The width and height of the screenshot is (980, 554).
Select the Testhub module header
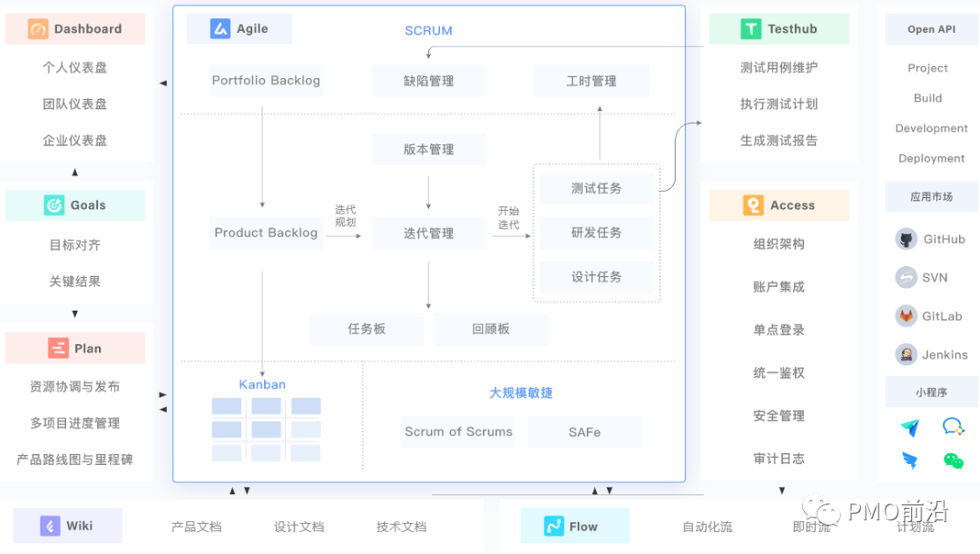tap(779, 29)
